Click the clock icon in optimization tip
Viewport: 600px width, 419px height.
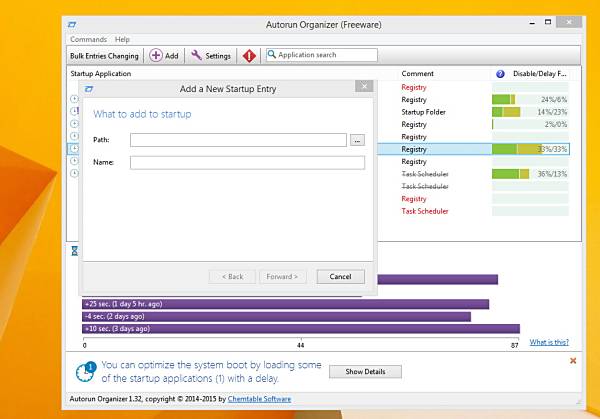tap(85, 372)
